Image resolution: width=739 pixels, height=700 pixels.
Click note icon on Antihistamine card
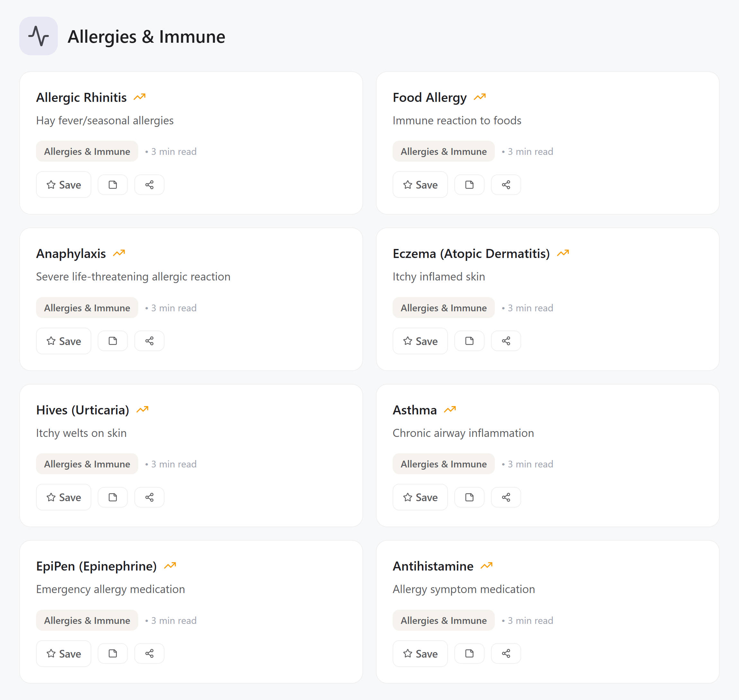point(469,653)
